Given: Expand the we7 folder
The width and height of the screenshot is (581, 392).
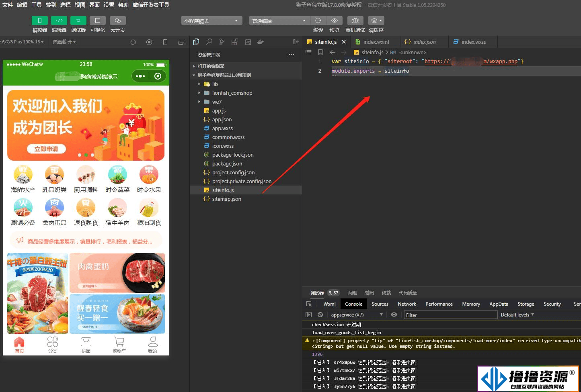Looking at the screenshot, I should (x=246, y=102).
